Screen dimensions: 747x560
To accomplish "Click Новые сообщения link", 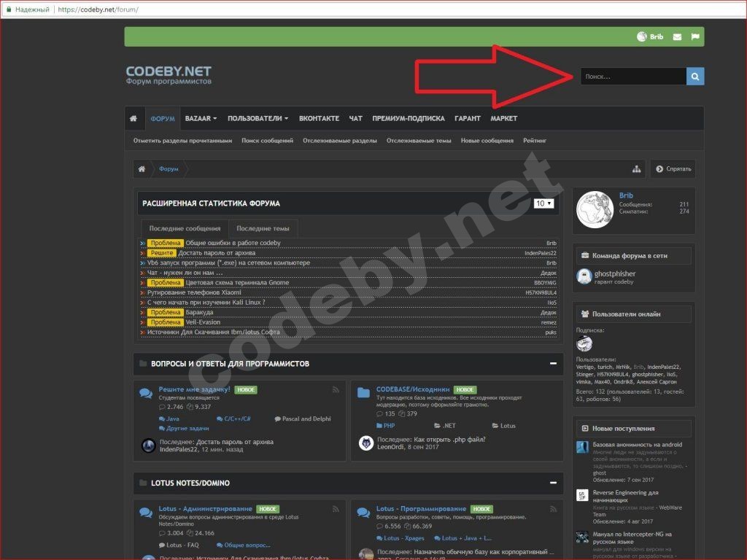I will point(487,141).
